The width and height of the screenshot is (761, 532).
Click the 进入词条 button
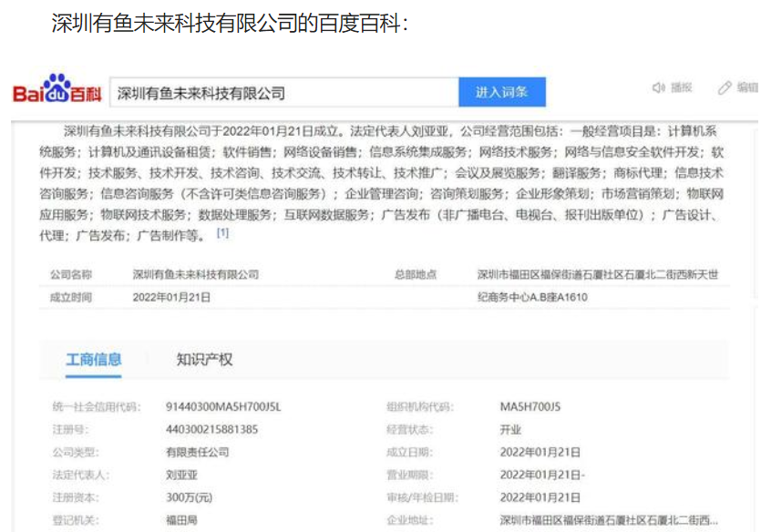tap(502, 92)
